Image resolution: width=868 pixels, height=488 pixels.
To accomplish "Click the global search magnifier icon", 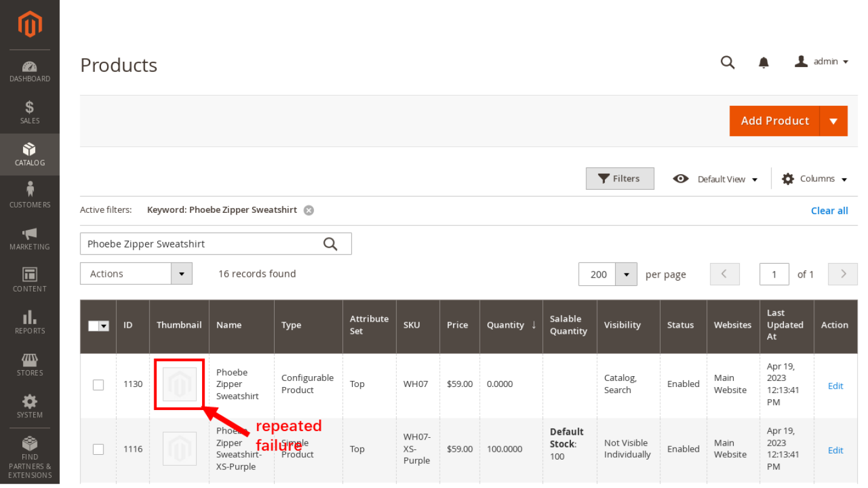I will coord(727,62).
